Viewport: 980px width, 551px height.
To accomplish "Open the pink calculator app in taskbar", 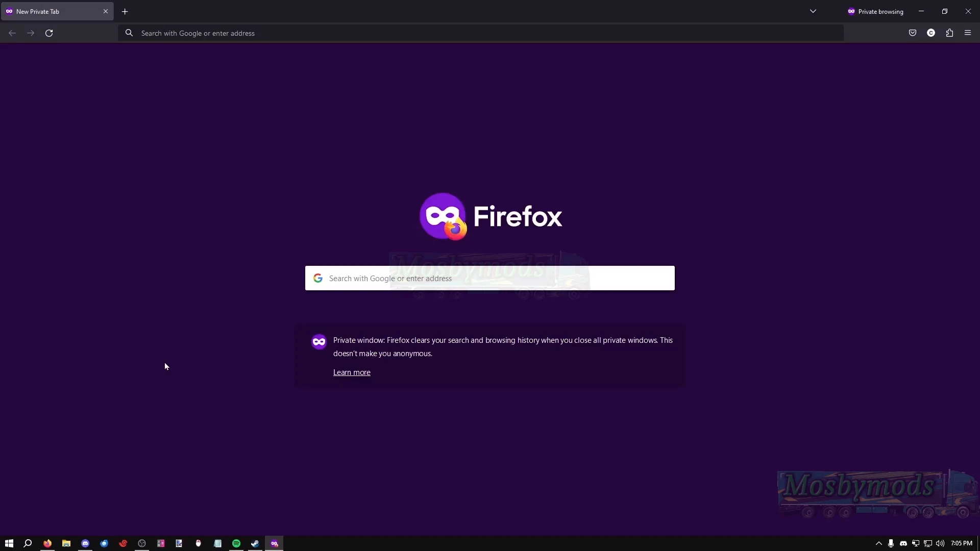I will pyautogui.click(x=161, y=543).
